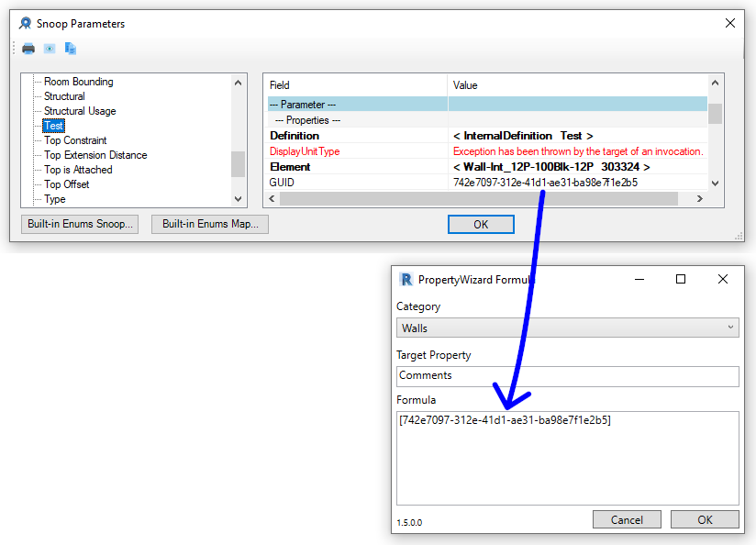This screenshot has height=545, width=756.
Task: Click the Target Property field with Comments
Action: (568, 375)
